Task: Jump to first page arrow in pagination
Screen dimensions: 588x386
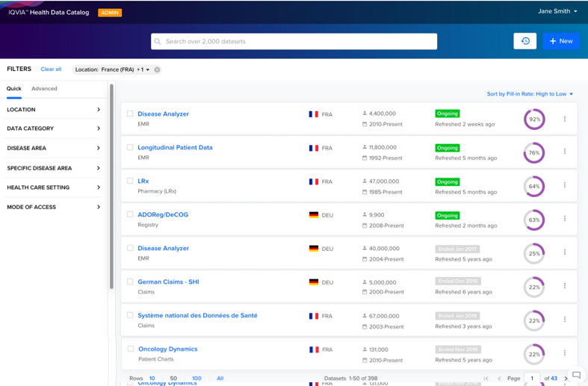Action: 486,378
